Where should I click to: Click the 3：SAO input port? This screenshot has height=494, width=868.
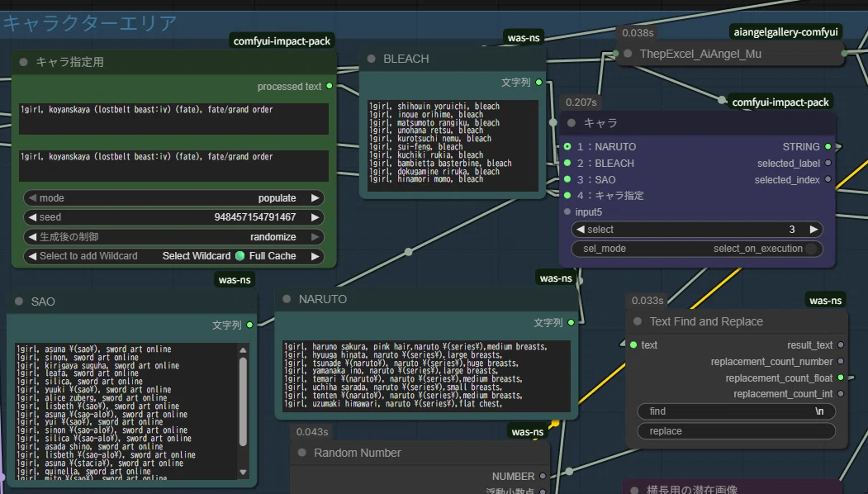pyautogui.click(x=567, y=179)
